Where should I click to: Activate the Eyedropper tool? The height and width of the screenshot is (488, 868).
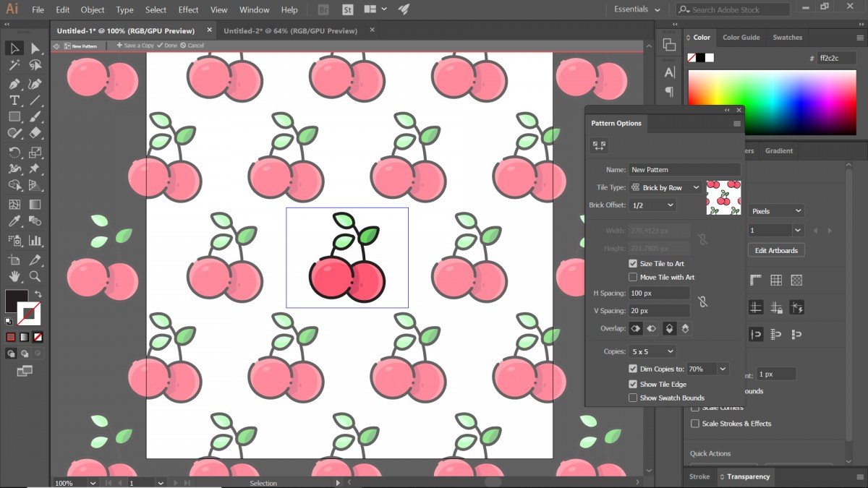coord(14,222)
